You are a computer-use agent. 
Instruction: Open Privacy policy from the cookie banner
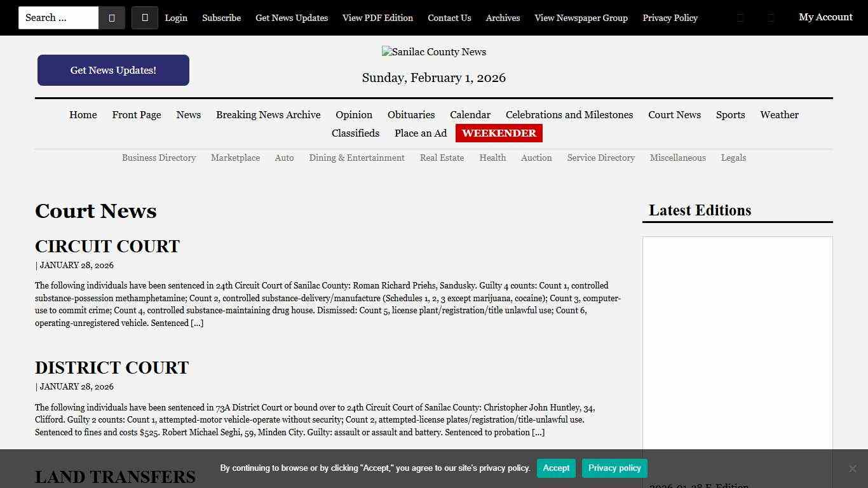[614, 468]
